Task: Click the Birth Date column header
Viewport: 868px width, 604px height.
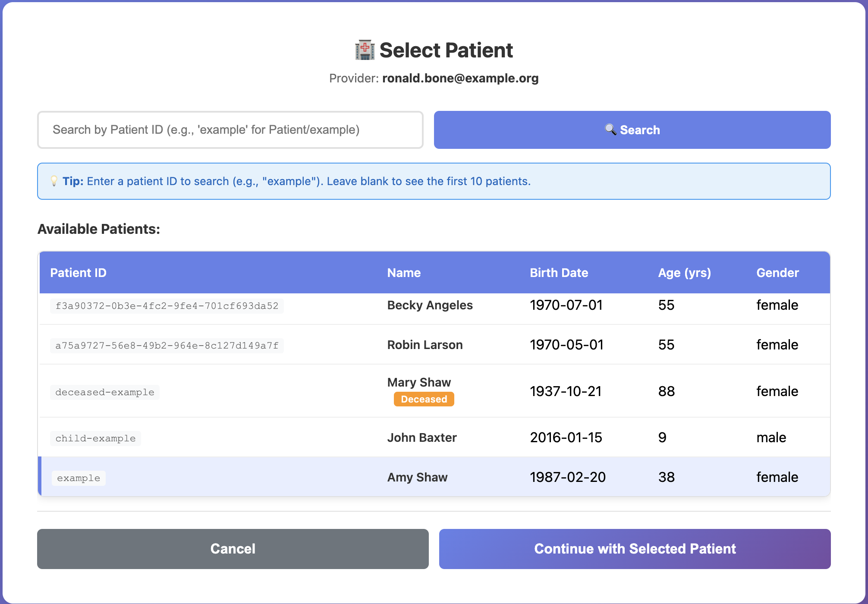Action: tap(559, 273)
